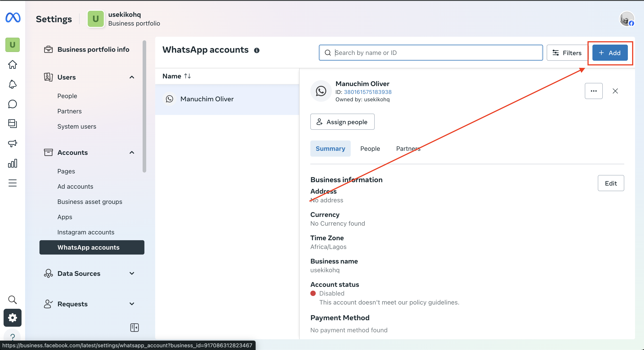Viewport: 644px width, 350px height.
Task: Click the Meta logo icon
Action: point(13,17)
